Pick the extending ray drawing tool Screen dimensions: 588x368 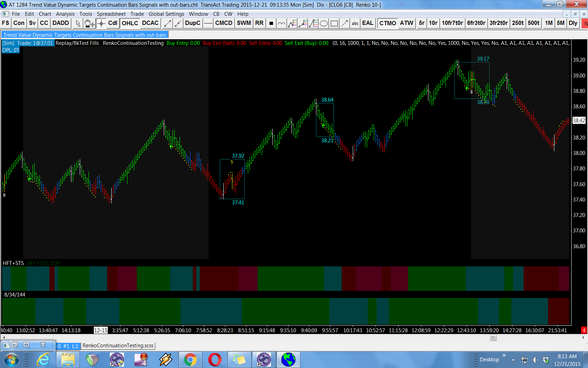(178, 23)
